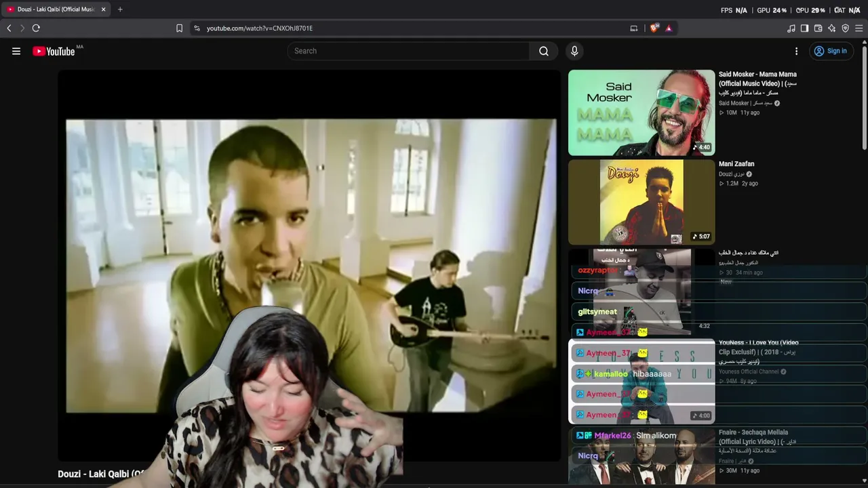
Task: Open the Mani Zaafan video title
Action: pos(736,164)
